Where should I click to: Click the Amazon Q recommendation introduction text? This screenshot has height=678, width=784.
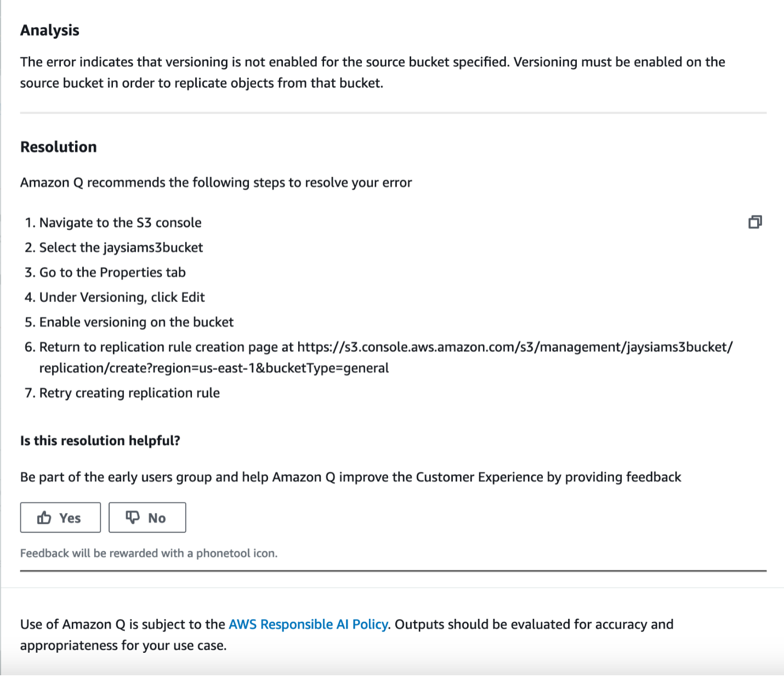pos(216,182)
